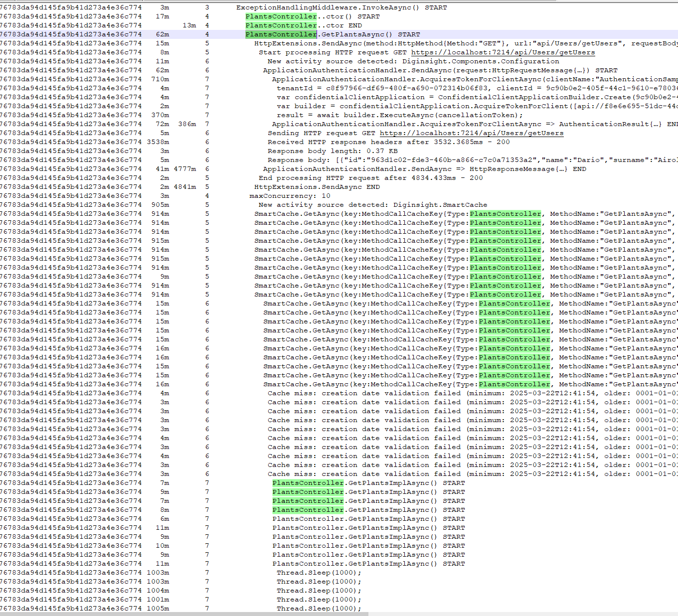The image size is (678, 616).
Task: Click the PlantsController..ctor() START entry
Action: pyautogui.click(x=312, y=16)
